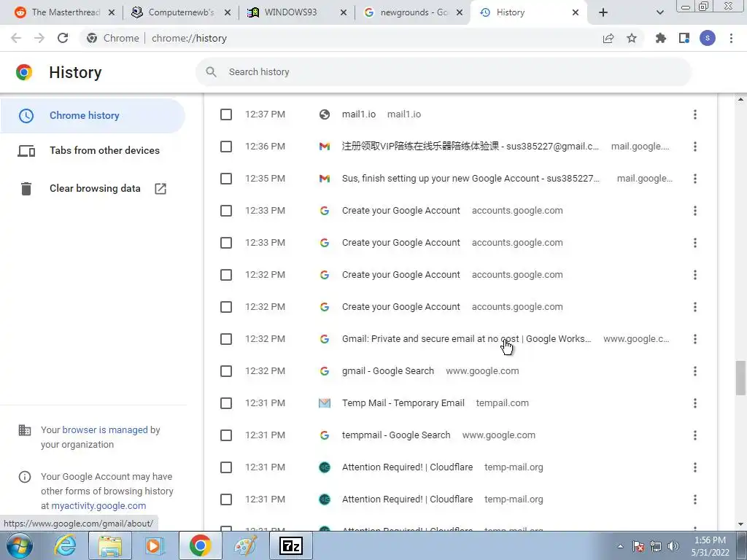Open Windows Explorer folder on taskbar
This screenshot has width=747, height=560.
tap(111, 545)
